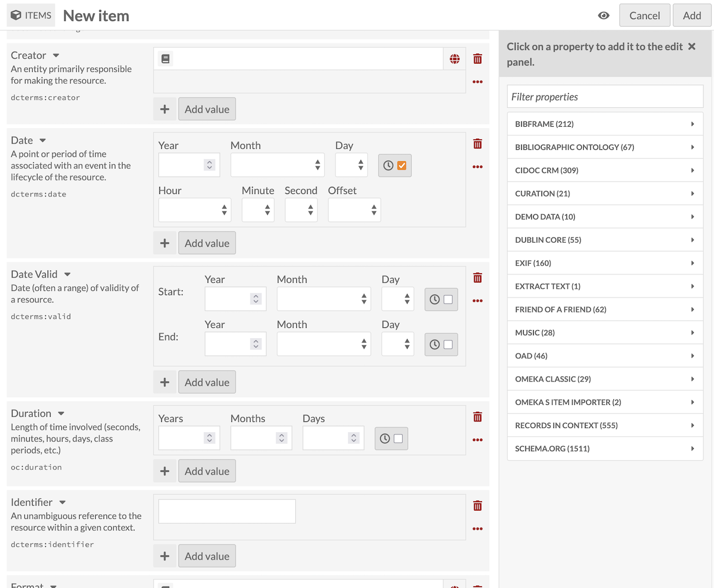
Task: Toggle the eye visibility icon in header
Action: (x=603, y=15)
